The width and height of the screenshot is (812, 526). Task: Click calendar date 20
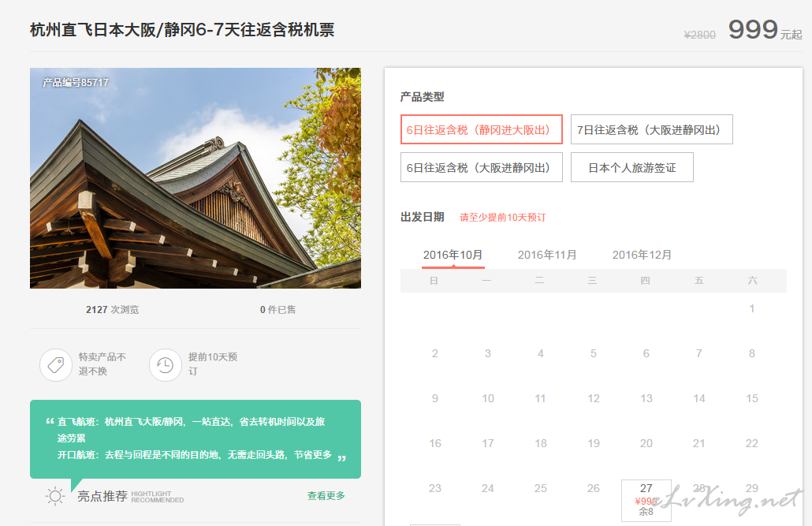646,444
